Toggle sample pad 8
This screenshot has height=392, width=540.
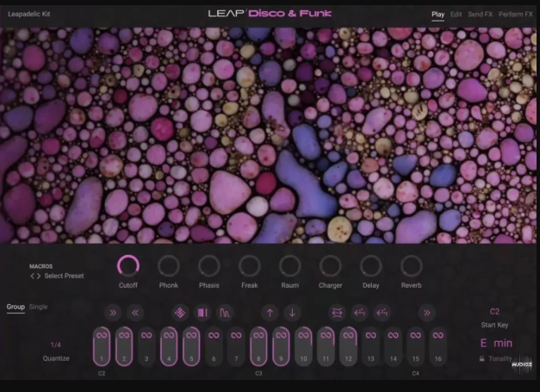[258, 346]
